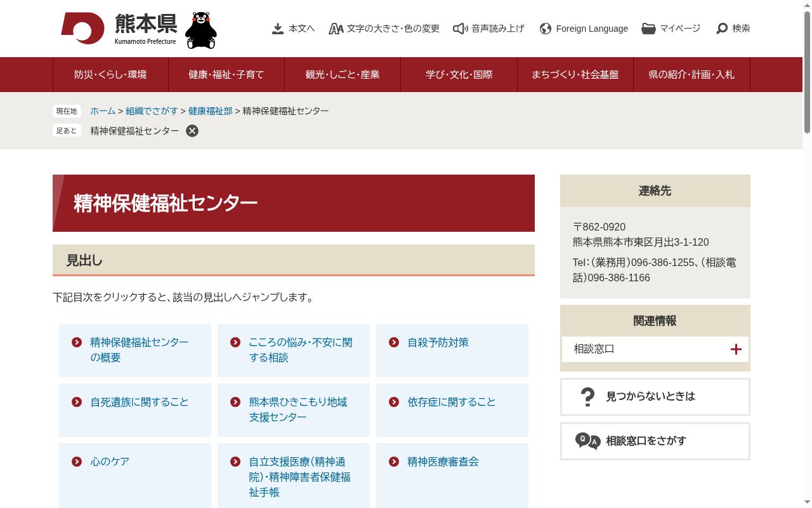Viewport: 812px width, 508px height.
Task: Click the 関連情報 heading
Action: point(655,321)
